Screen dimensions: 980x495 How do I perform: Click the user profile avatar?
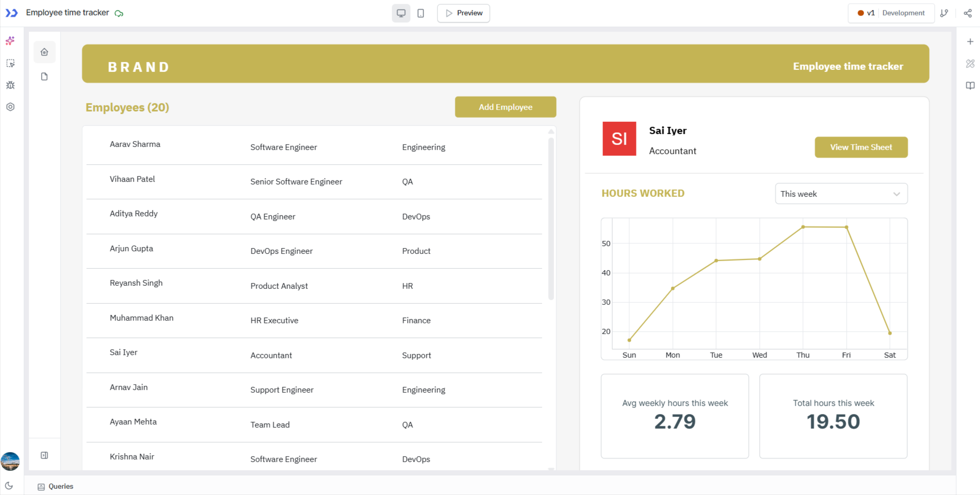[11, 461]
